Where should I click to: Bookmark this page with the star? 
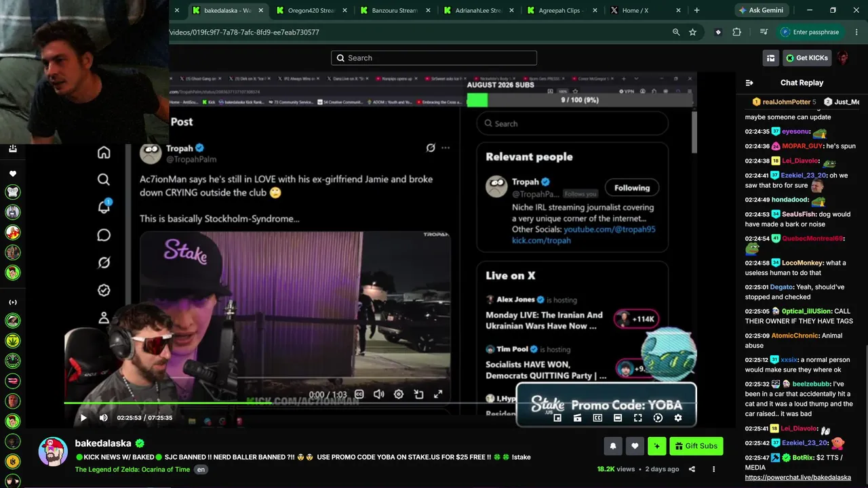(x=692, y=32)
